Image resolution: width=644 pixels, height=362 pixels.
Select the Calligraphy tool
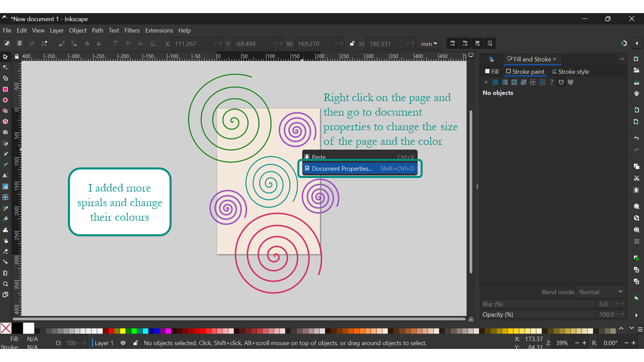[5, 165]
